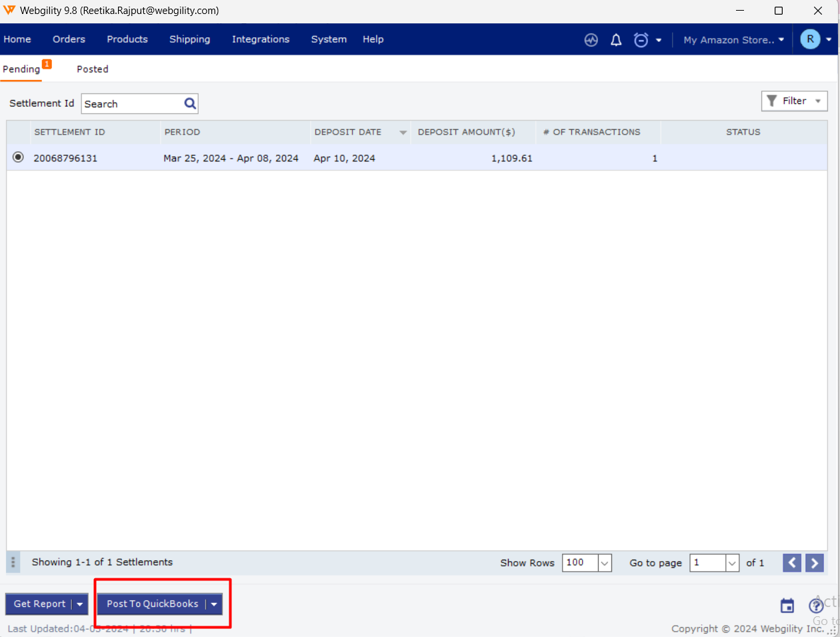Click settlement ID 20068796131 text
840x637 pixels.
(x=65, y=158)
